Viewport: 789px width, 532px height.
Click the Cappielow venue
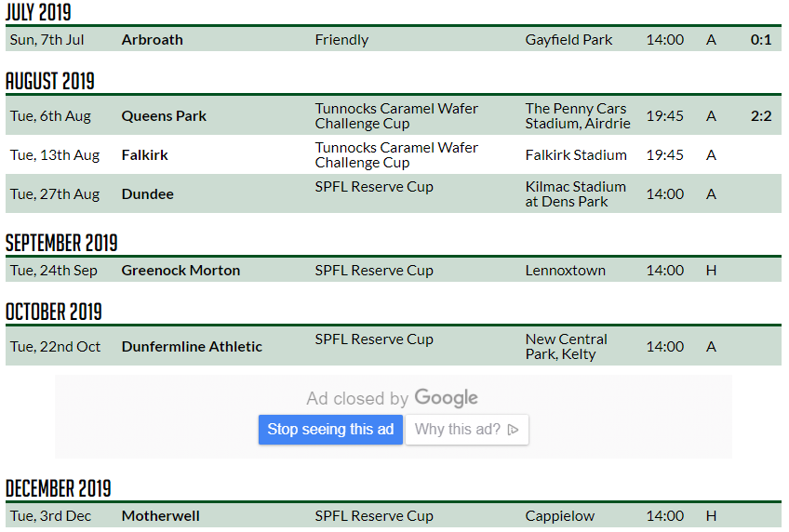pos(559,516)
